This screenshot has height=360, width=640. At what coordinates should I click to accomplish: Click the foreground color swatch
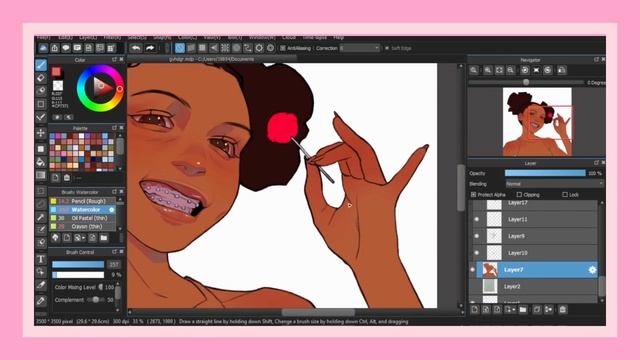pyautogui.click(x=56, y=72)
